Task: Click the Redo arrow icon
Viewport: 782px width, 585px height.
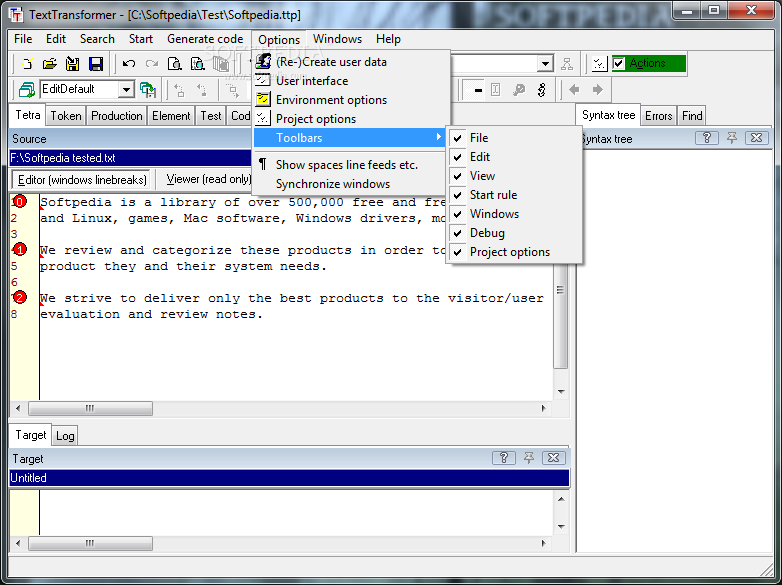Action: coord(152,63)
